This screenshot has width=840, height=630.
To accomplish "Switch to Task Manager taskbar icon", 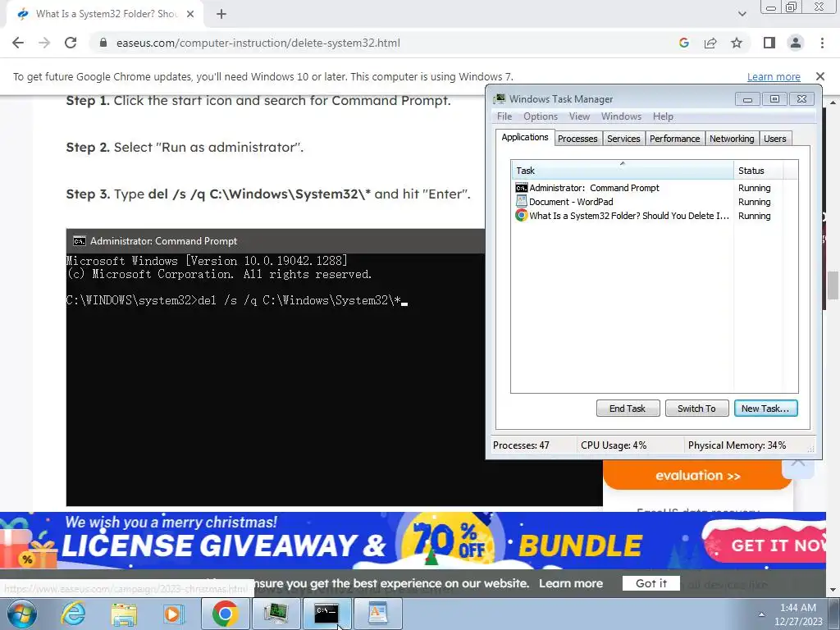I will pyautogui.click(x=276, y=614).
